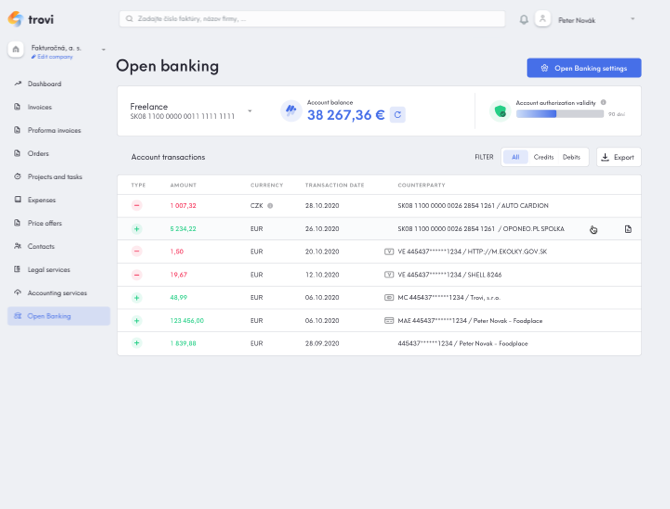Viewport: 670px width, 509px height.
Task: Open the document icon on OPONEO.PL row
Action: point(628,229)
